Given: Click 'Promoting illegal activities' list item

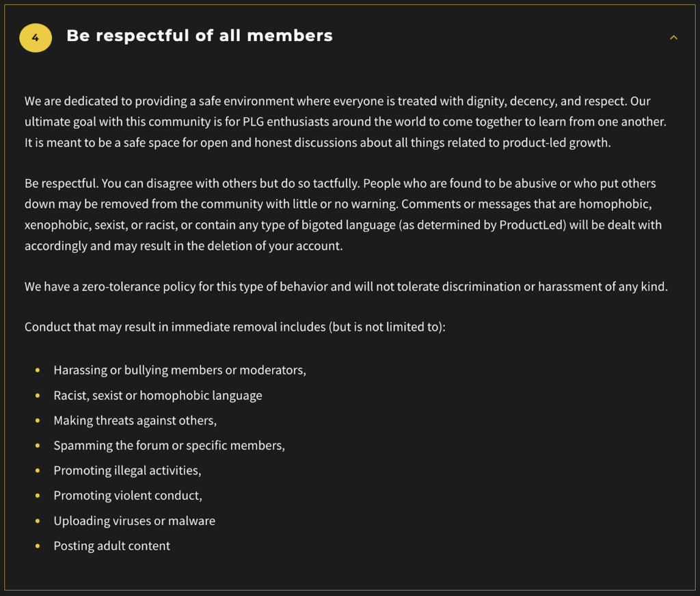Looking at the screenshot, I should coord(127,470).
